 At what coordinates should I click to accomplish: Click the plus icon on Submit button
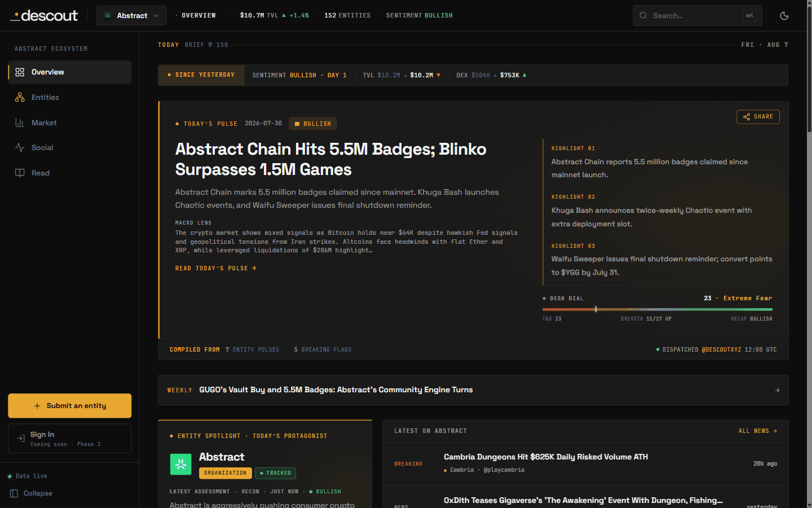37,406
